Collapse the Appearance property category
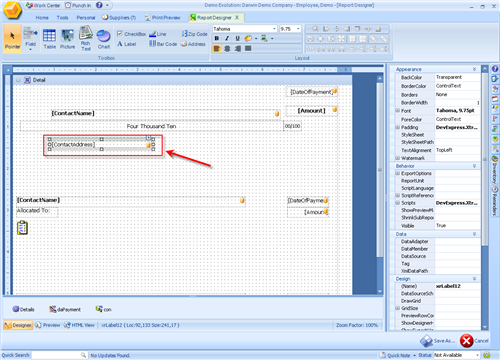Image resolution: width=500 pixels, height=360 pixels. click(474, 69)
